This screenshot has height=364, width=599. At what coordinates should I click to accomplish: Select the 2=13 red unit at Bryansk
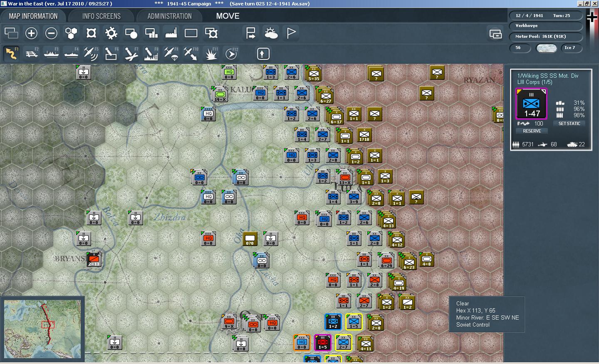(x=94, y=260)
